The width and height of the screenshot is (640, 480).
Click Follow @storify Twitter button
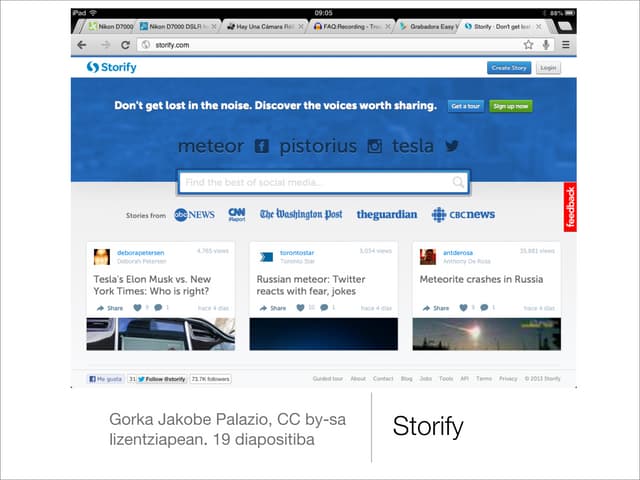pyautogui.click(x=162, y=379)
